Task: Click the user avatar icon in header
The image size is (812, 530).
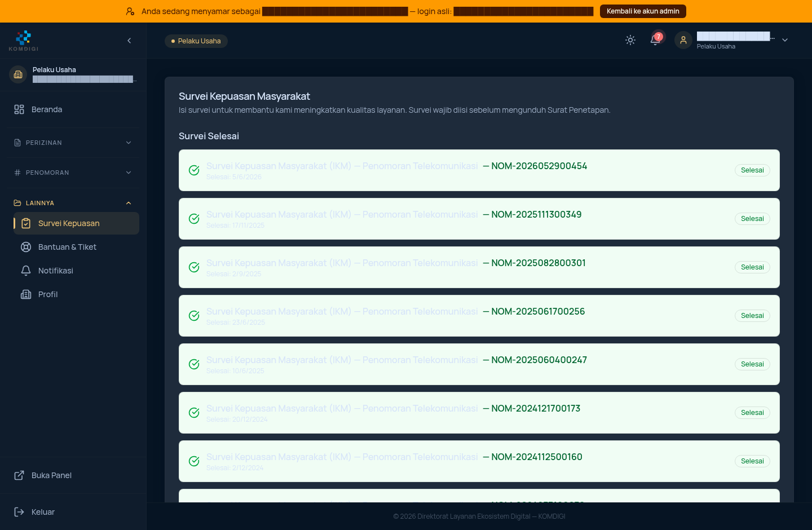Action: point(683,40)
